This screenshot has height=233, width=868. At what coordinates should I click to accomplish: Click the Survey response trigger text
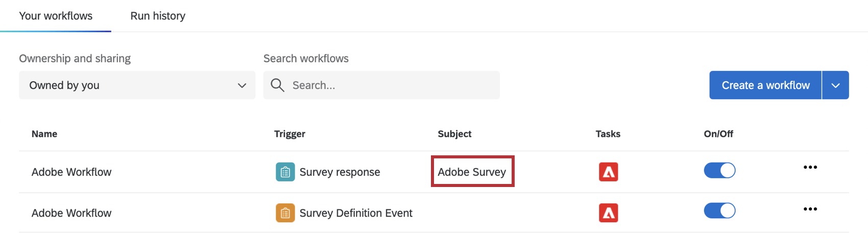pos(340,172)
